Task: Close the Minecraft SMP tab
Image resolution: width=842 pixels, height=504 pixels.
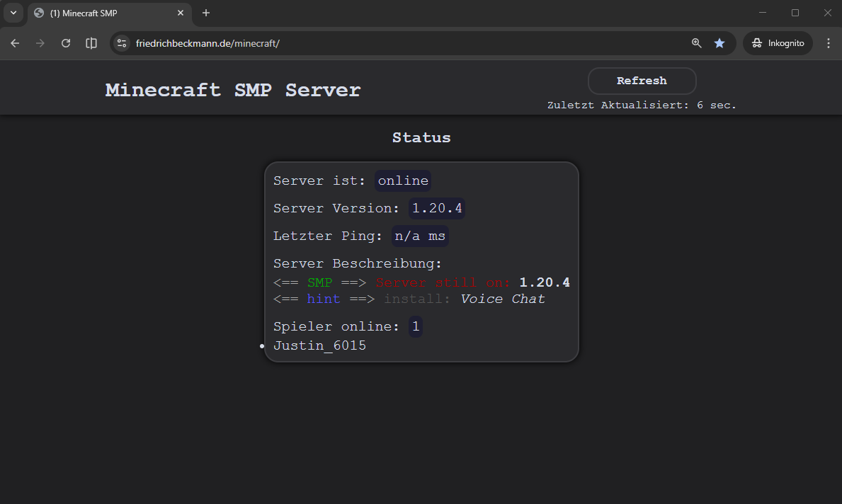Action: pos(181,13)
